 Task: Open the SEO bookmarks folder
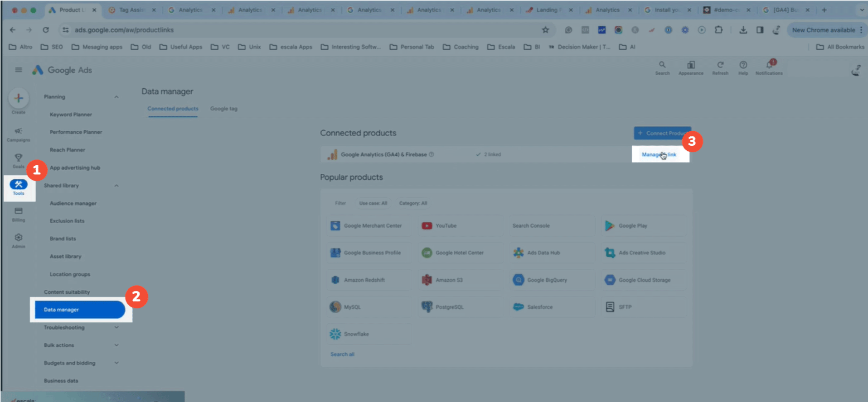52,47
